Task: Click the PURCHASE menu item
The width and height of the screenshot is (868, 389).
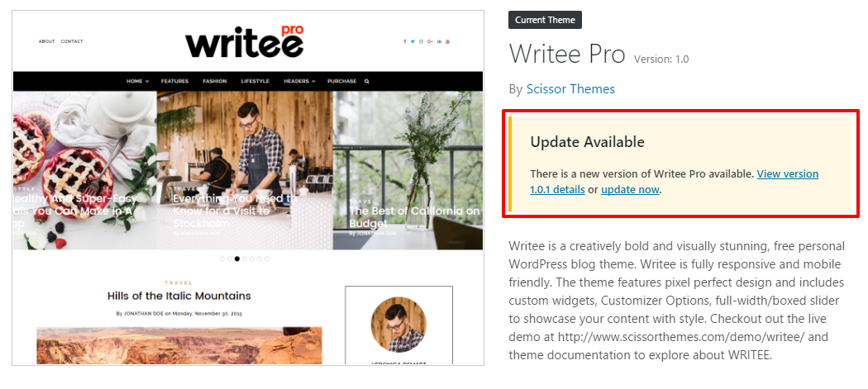Action: pos(341,81)
